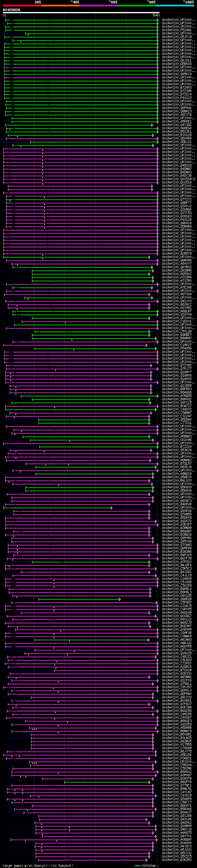Open hit UniRef100_Q6P941

pos(177,108)
